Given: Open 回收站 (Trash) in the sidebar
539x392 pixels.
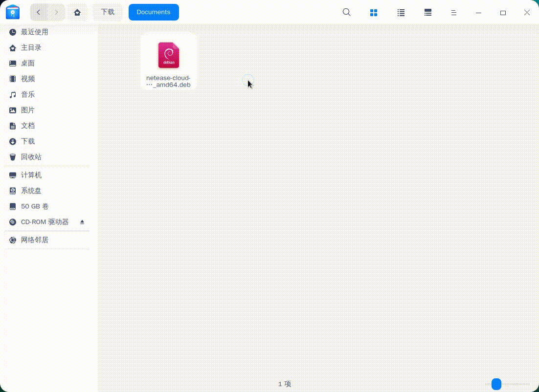Looking at the screenshot, I should click(x=31, y=157).
